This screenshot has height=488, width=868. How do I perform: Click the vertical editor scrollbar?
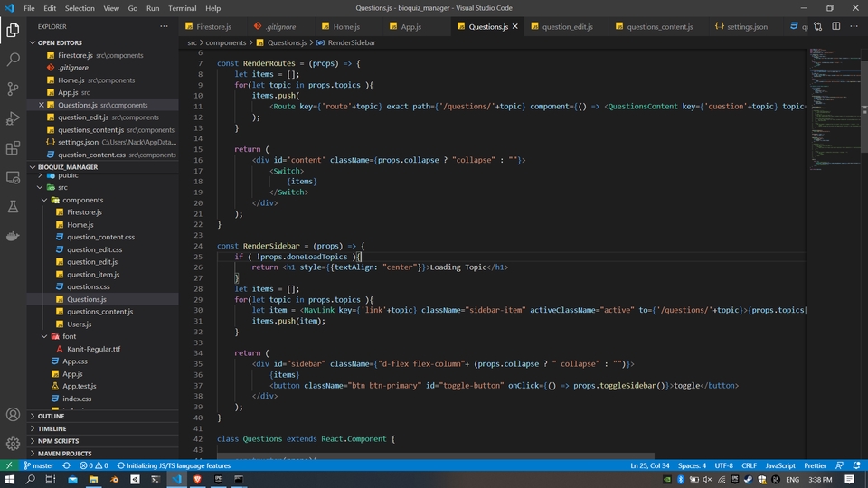[x=864, y=105]
